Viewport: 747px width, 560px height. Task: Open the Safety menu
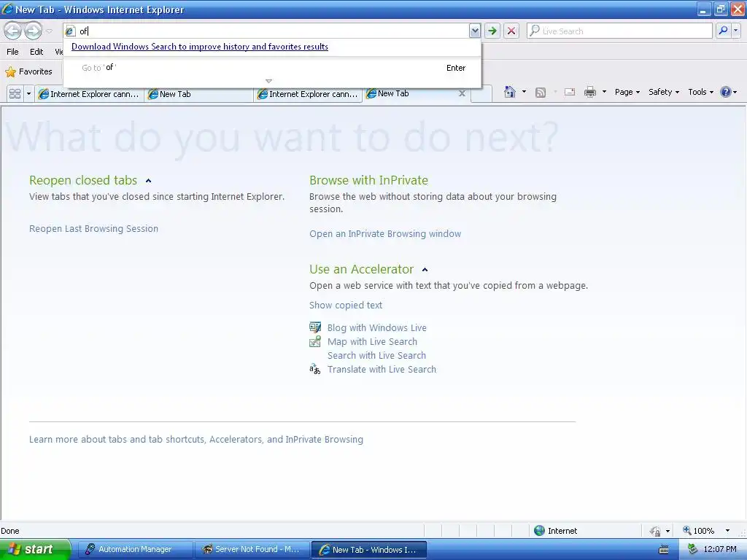click(x=664, y=92)
